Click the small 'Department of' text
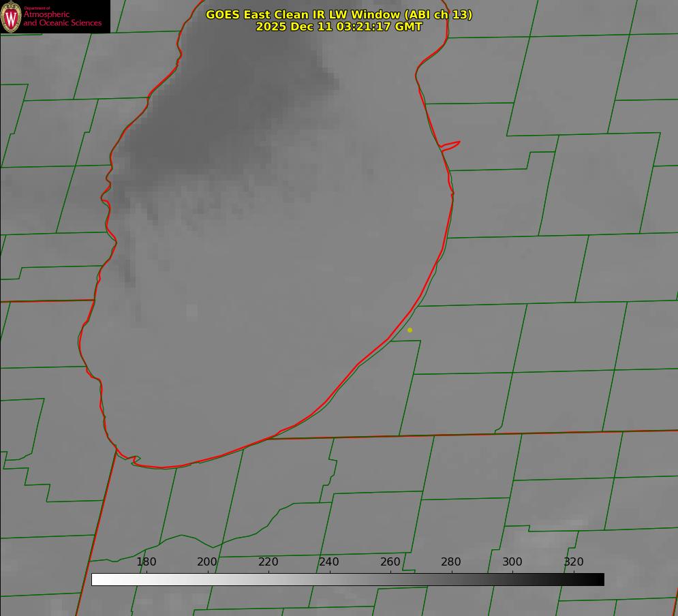 (37, 8)
